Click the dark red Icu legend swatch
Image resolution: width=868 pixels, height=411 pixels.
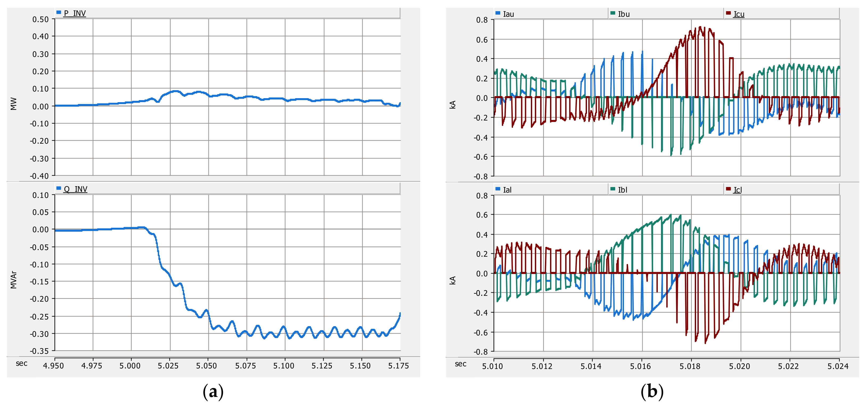728,13
